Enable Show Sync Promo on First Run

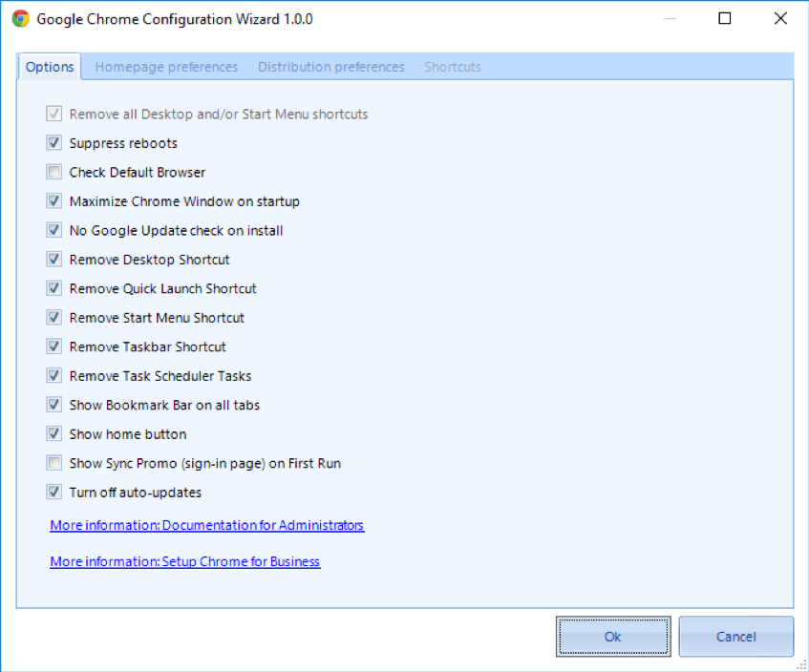point(54,463)
